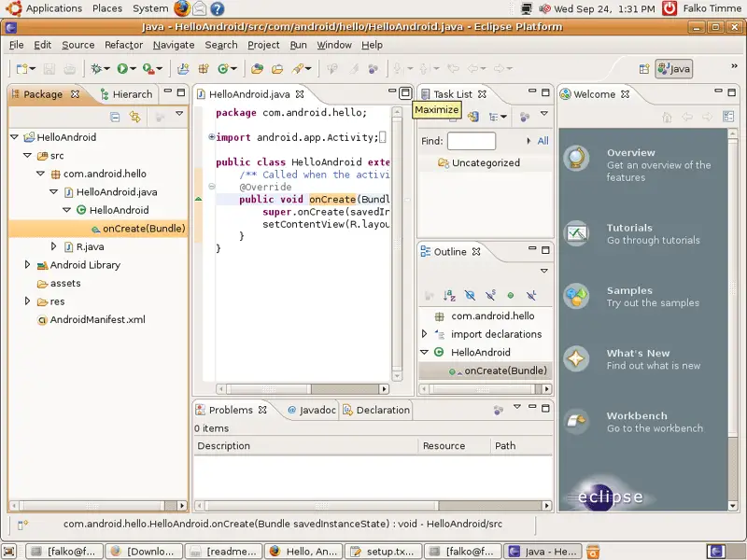Click the Problems view horizontal scrollbar

(x=373, y=506)
